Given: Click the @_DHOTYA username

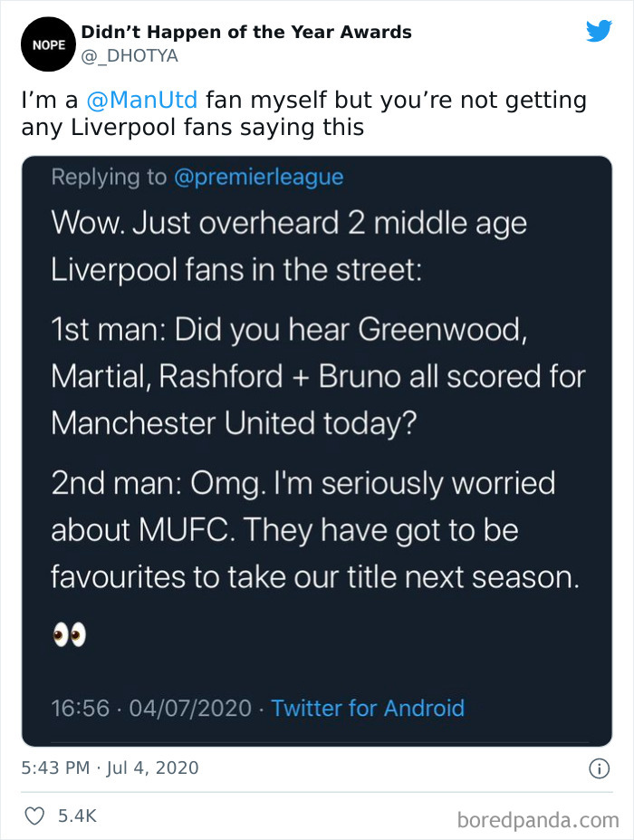Looking at the screenshot, I should click(x=131, y=54).
